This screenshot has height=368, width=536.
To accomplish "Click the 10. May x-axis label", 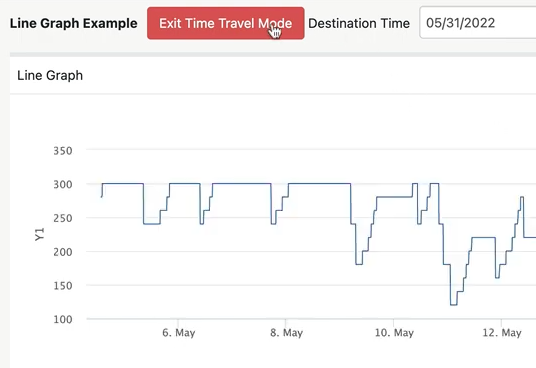I will pos(394,332).
